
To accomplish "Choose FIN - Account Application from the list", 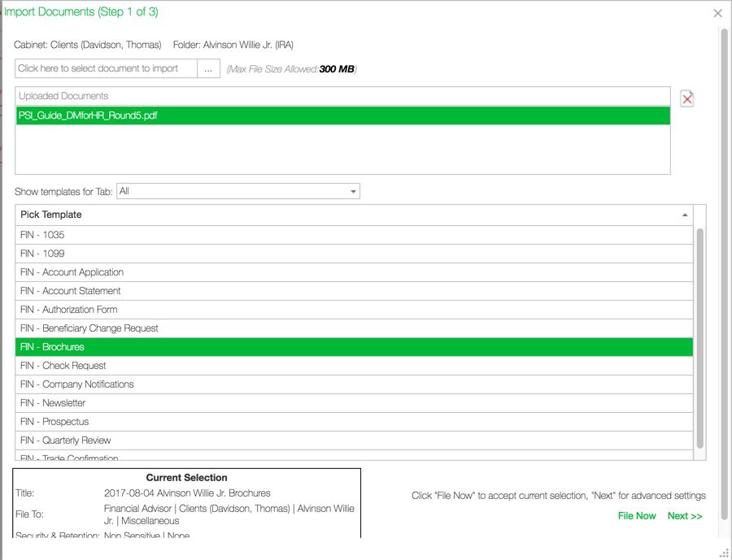I will click(163, 271).
